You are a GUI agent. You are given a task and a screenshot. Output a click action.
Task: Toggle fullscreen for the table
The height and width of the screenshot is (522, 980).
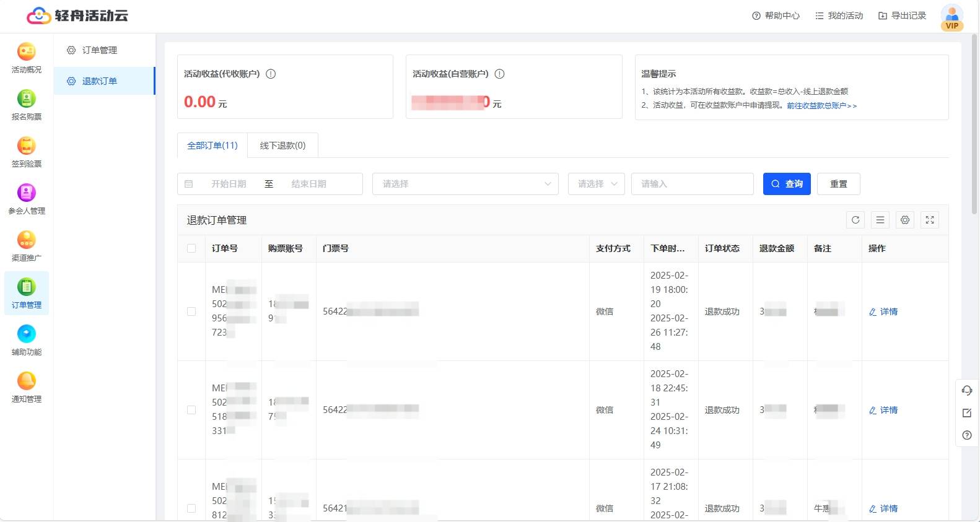[x=930, y=220]
